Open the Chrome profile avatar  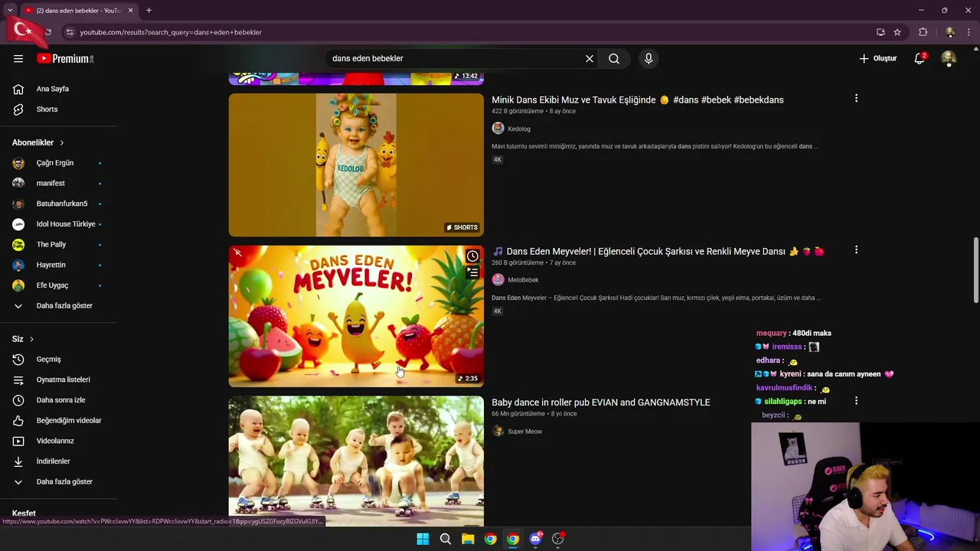tap(950, 32)
